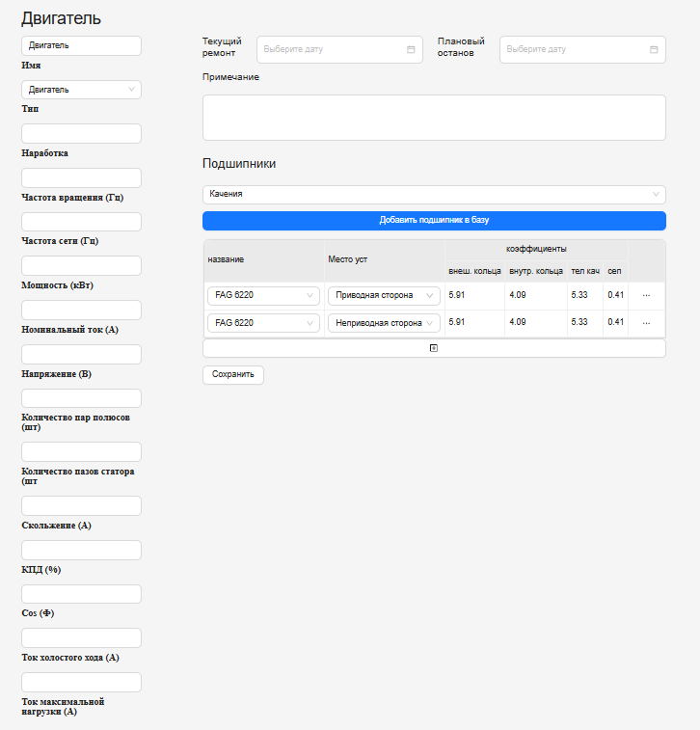This screenshot has height=730, width=700.
Task: Open ellipsis menu for Неприводная сторона row
Action: [646, 322]
